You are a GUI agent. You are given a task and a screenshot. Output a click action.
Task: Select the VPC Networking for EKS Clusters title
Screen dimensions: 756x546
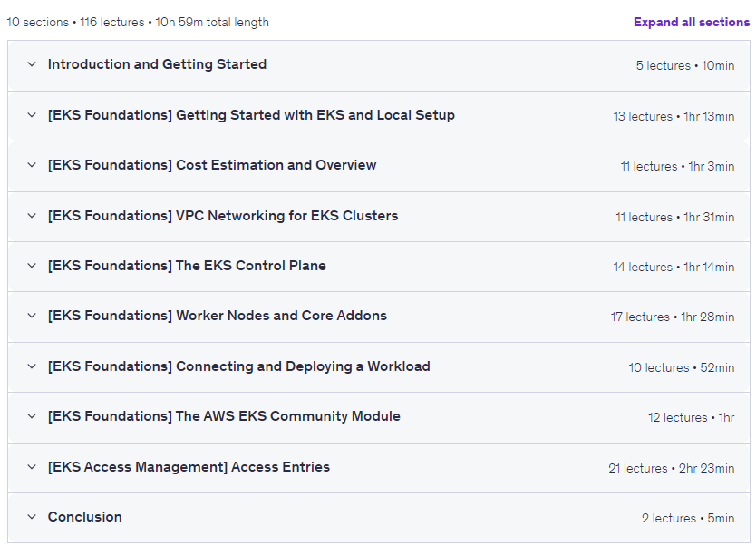point(223,216)
